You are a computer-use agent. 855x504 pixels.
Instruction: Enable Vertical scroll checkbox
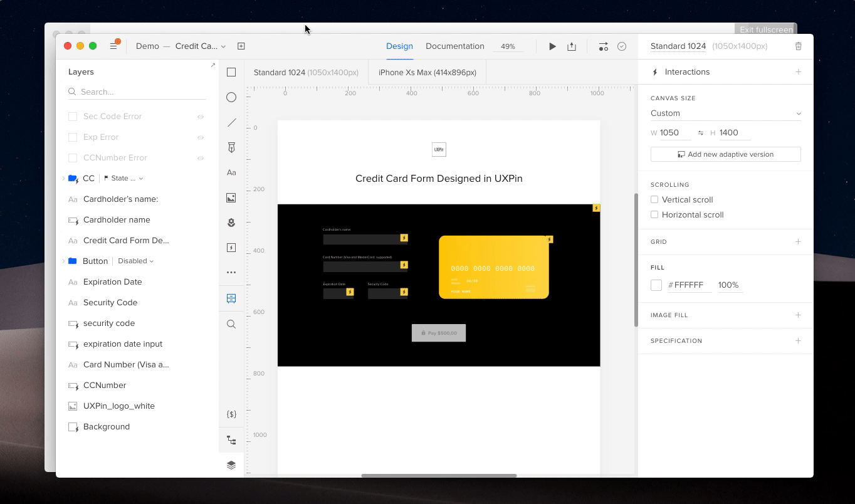click(654, 199)
